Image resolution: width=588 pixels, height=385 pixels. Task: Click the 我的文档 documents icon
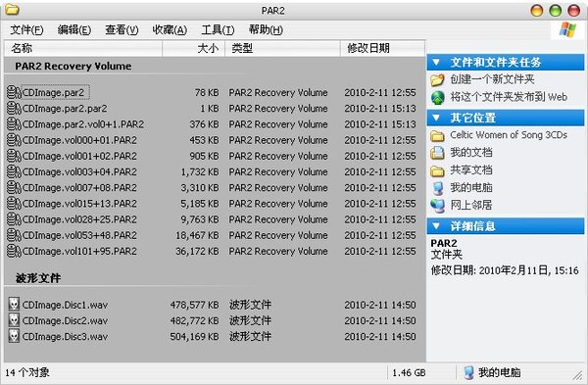pyautogui.click(x=437, y=153)
